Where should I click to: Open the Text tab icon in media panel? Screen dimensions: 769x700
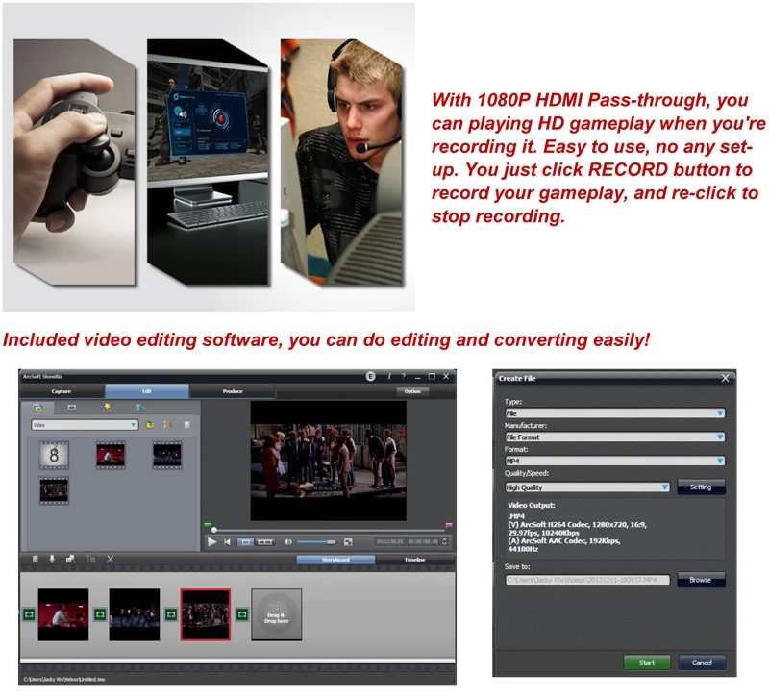pyautogui.click(x=139, y=408)
